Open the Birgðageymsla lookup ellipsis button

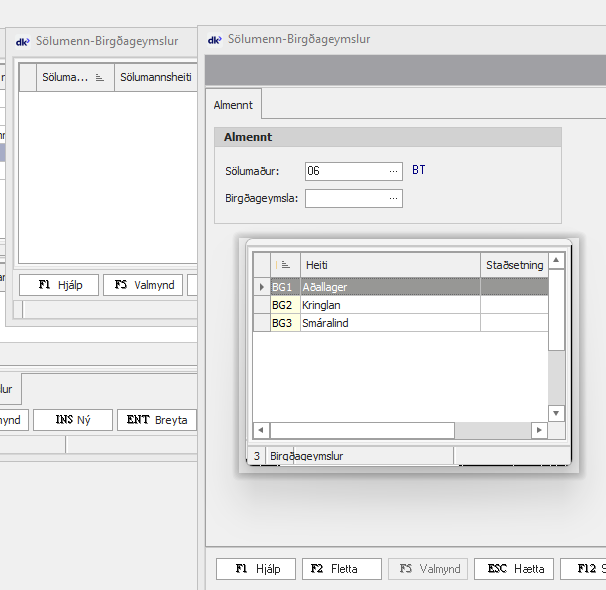click(394, 199)
